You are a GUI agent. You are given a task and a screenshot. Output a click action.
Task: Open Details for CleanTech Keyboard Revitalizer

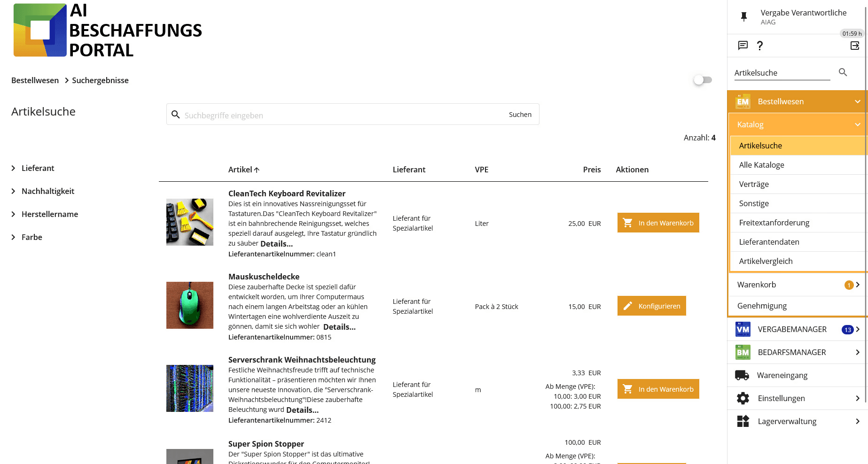coord(276,244)
